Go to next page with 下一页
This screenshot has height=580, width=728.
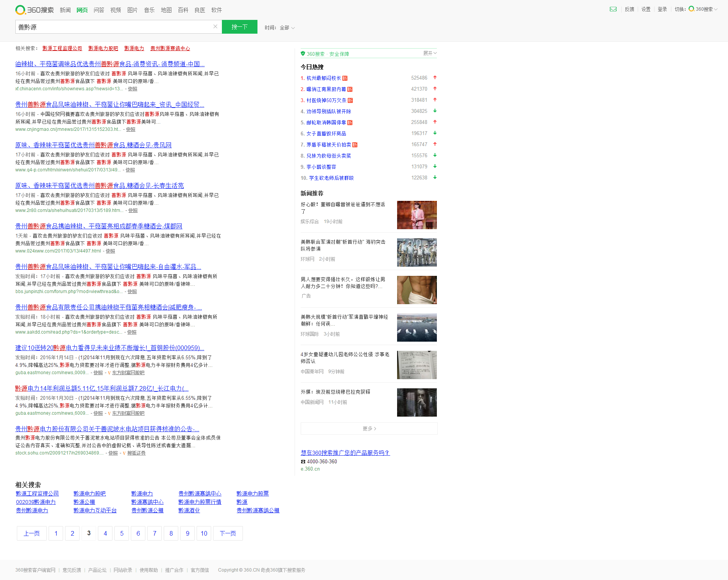(x=228, y=533)
